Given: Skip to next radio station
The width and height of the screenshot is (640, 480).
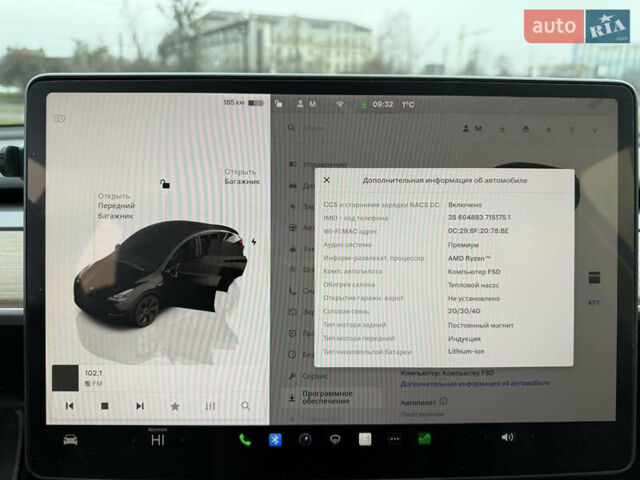Looking at the screenshot, I should click(x=139, y=406).
